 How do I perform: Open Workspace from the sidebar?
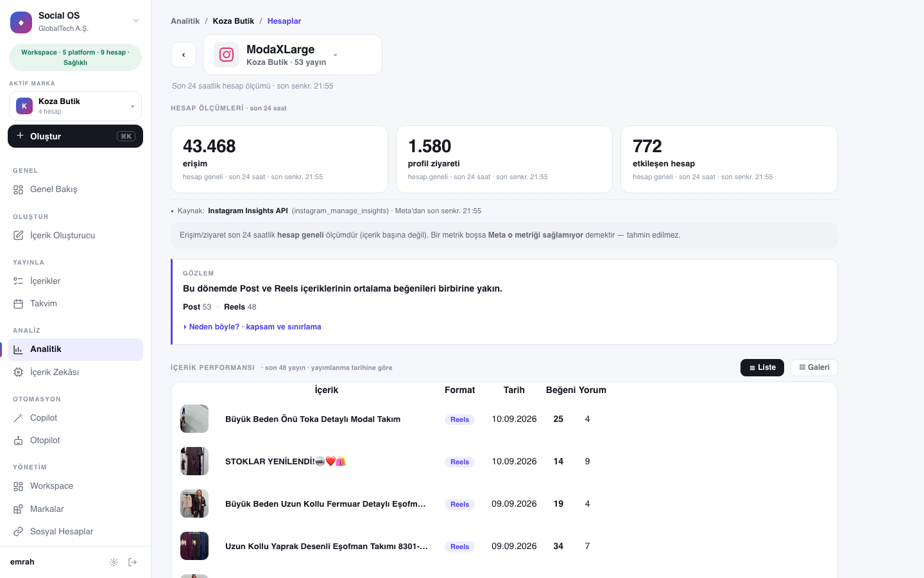point(75,486)
